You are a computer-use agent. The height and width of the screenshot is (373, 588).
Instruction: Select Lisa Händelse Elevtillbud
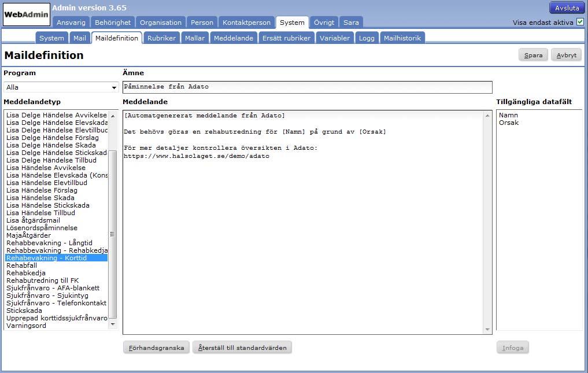pos(57,183)
